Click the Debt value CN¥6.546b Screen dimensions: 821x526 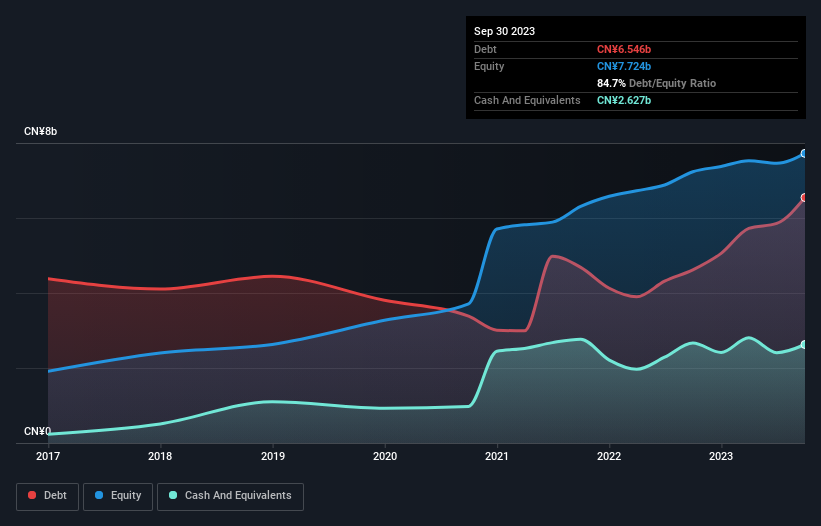coord(624,49)
